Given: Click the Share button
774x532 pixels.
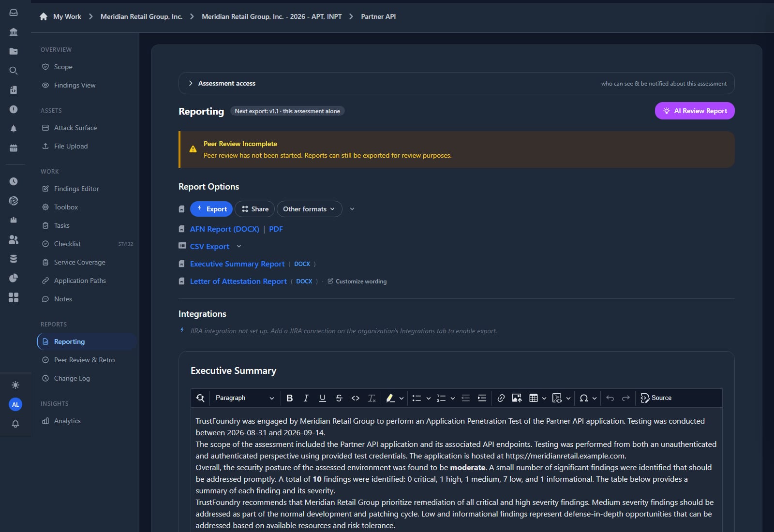Looking at the screenshot, I should click(255, 209).
